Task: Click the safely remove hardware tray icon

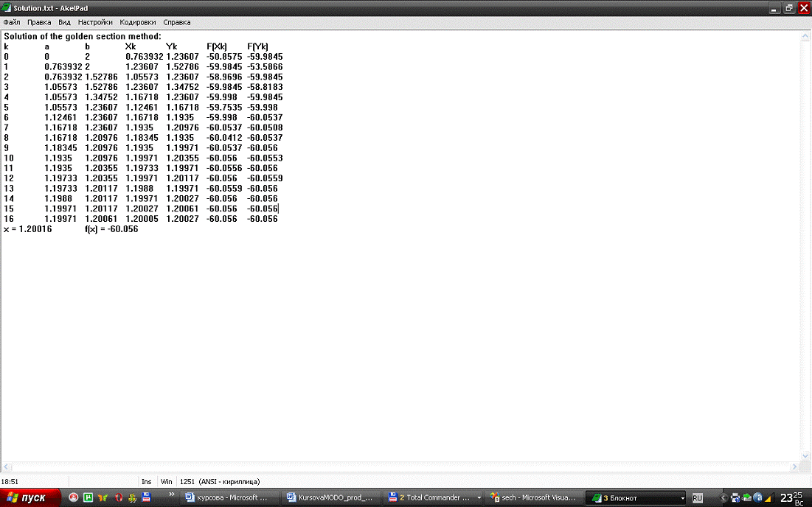Action: 747,498
